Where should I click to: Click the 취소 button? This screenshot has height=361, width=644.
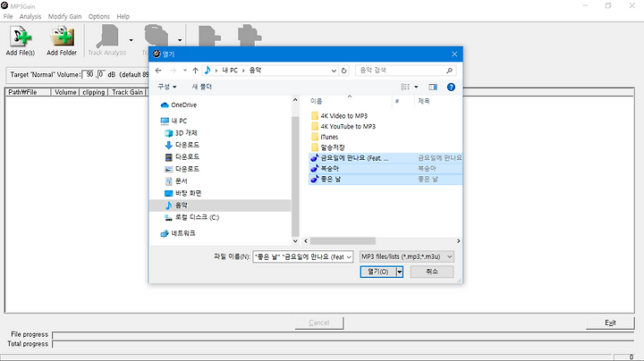click(x=432, y=272)
